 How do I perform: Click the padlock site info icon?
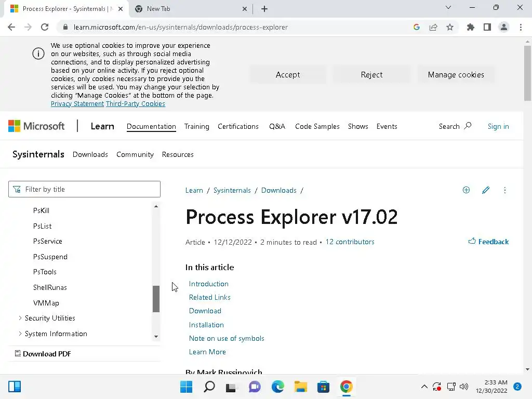click(65, 27)
